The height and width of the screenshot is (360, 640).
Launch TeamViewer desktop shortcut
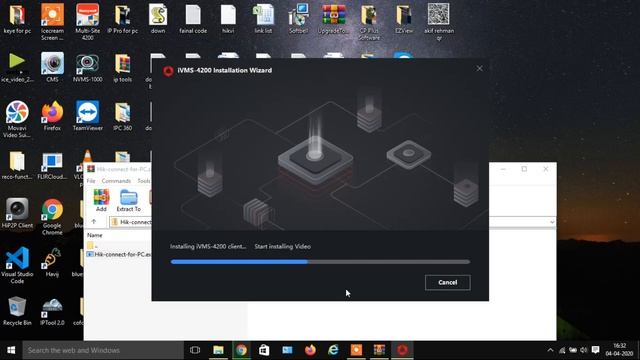(87, 116)
